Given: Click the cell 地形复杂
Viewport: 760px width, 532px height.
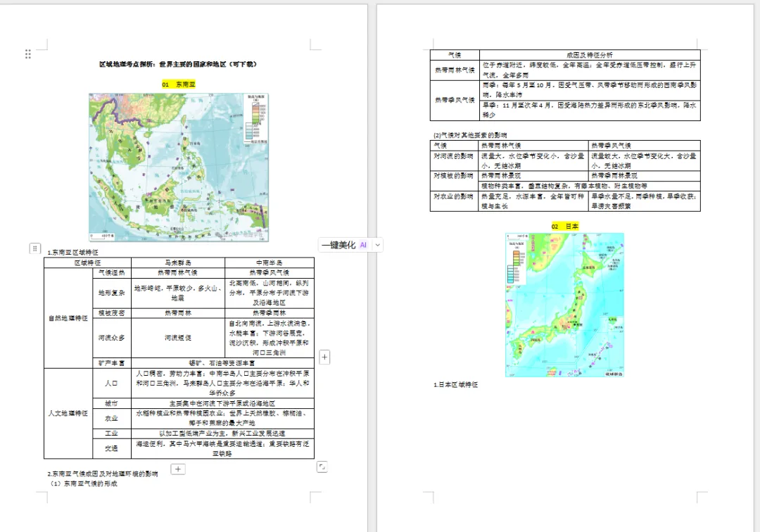Looking at the screenshot, I should pos(111,293).
